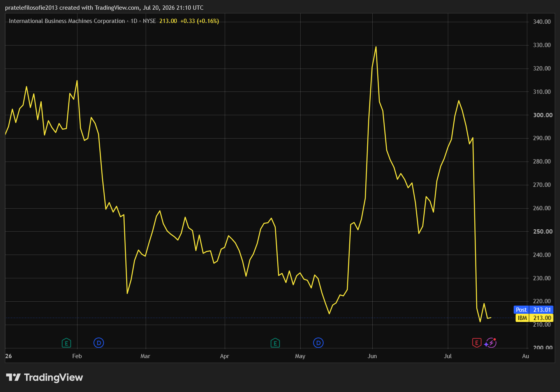This screenshot has width=560, height=392.
Task: Click the 300.00 level on price axis
Action: pos(542,115)
